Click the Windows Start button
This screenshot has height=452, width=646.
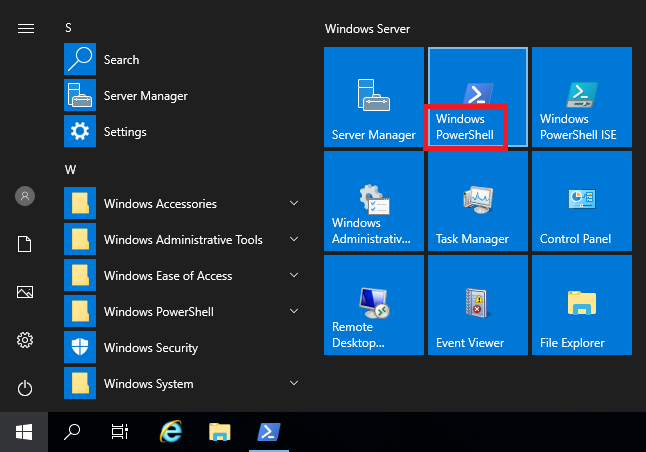click(24, 432)
